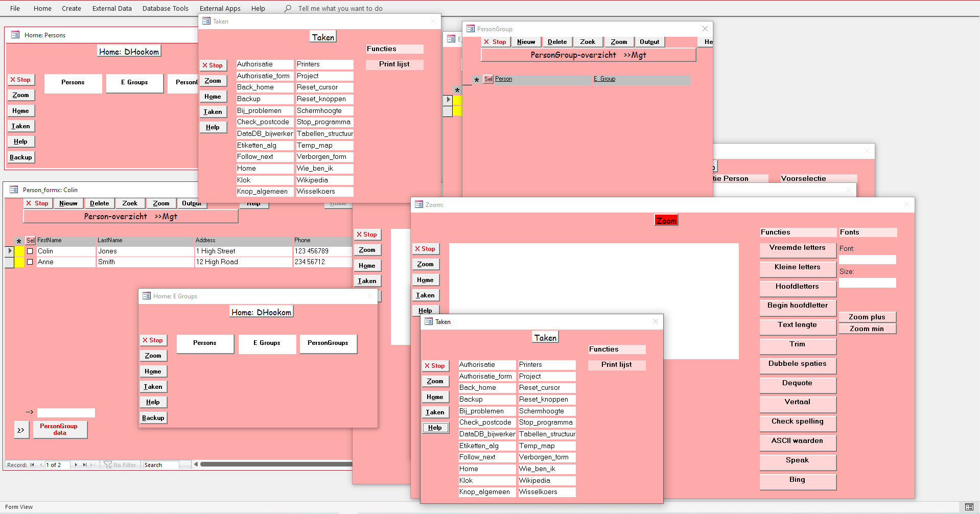Open the Database Tools menu
This screenshot has height=514, width=980.
click(x=165, y=8)
